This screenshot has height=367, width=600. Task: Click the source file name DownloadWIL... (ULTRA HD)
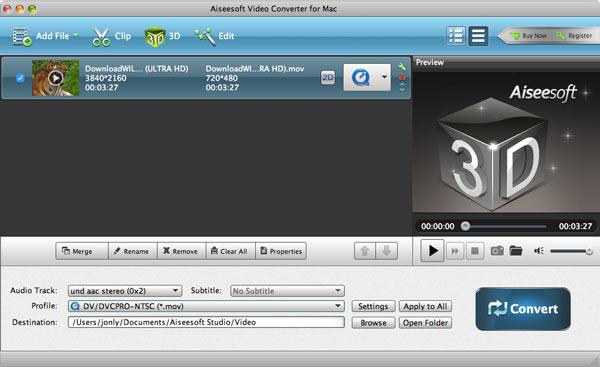coord(137,69)
